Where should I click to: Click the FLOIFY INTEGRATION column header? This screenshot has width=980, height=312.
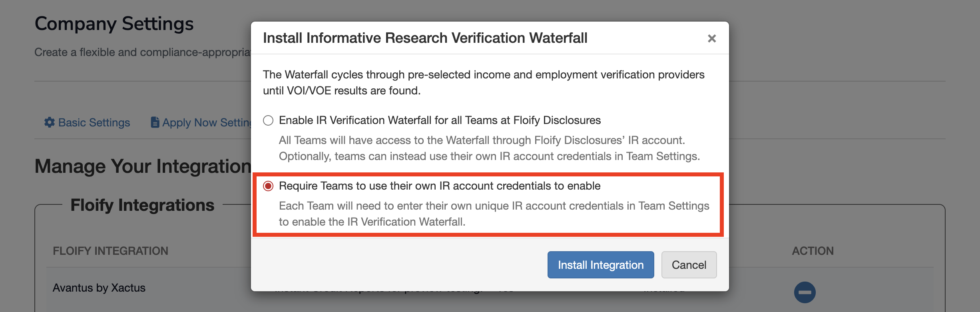coord(111,251)
